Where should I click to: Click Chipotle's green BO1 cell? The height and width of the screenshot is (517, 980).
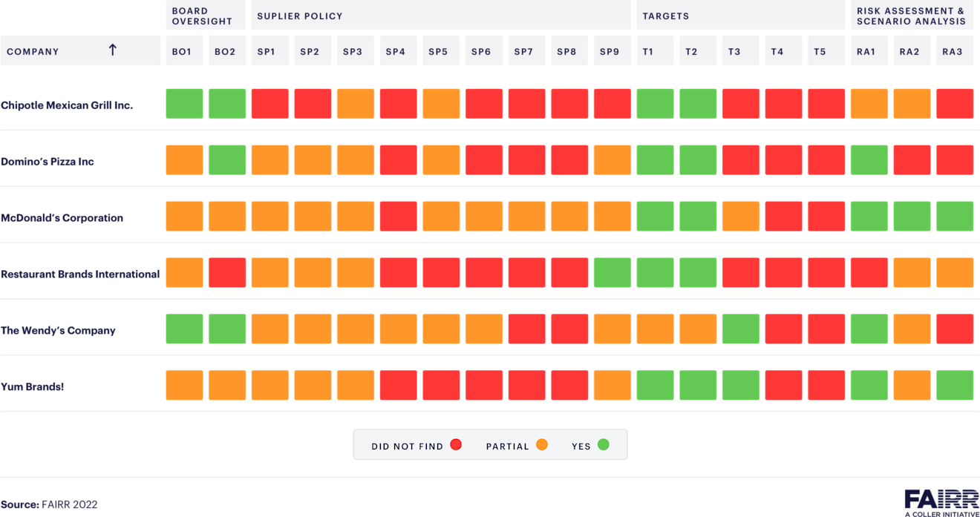pyautogui.click(x=184, y=104)
